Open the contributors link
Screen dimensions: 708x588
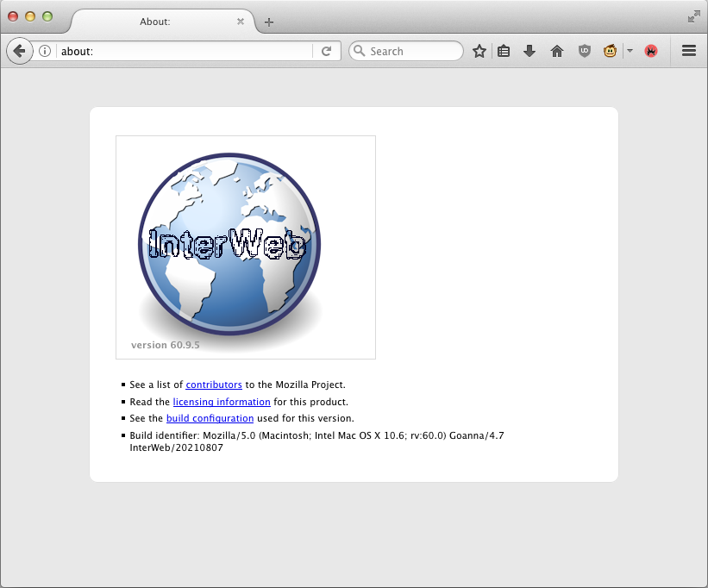tap(213, 385)
